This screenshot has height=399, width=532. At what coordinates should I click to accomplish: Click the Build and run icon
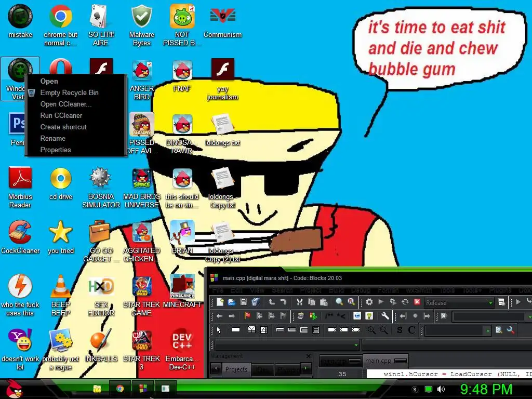(393, 302)
